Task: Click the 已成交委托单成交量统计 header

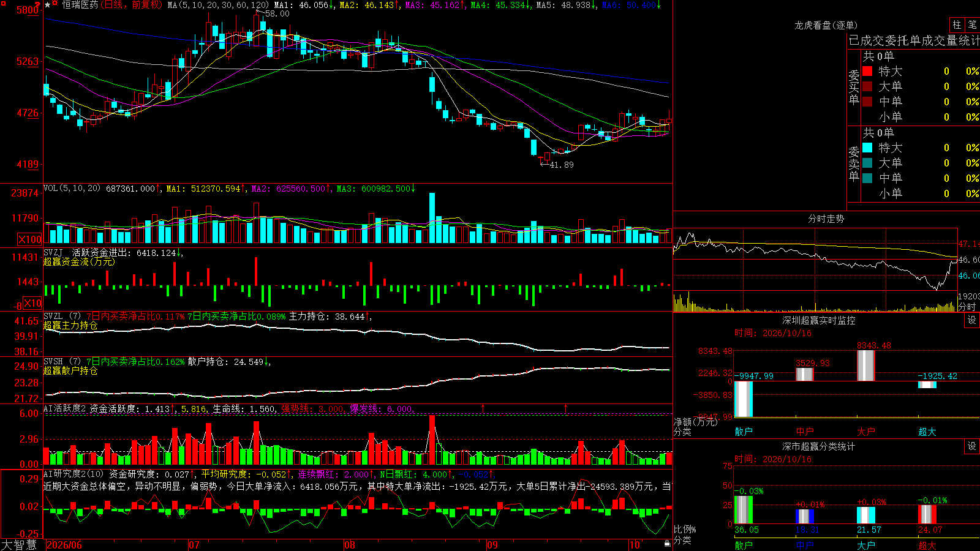Action: tap(914, 40)
